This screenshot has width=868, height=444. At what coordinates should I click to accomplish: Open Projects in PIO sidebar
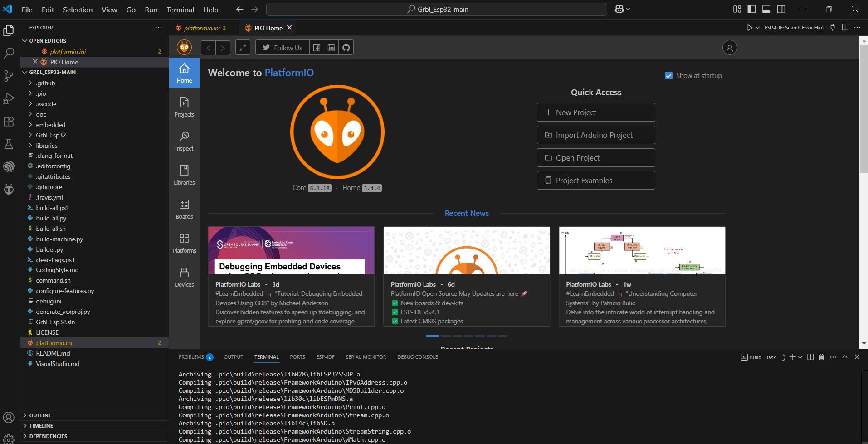coord(184,107)
